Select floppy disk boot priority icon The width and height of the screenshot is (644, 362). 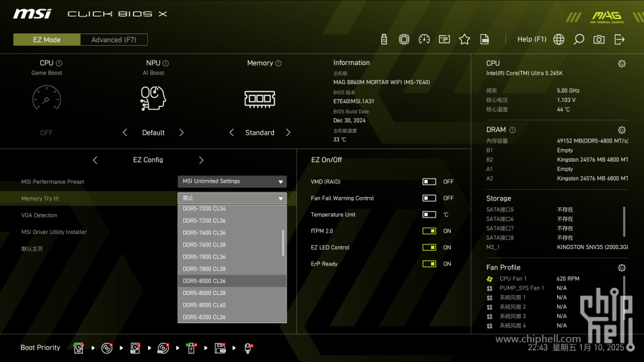220,348
